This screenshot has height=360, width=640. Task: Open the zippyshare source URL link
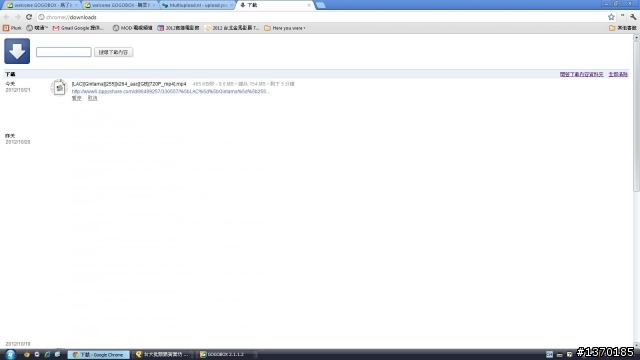click(171, 91)
